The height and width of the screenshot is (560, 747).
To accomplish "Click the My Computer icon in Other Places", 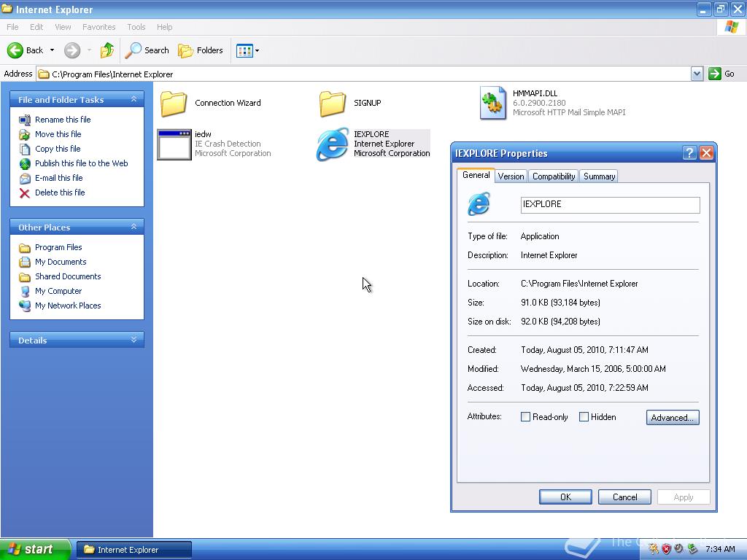I will [25, 292].
